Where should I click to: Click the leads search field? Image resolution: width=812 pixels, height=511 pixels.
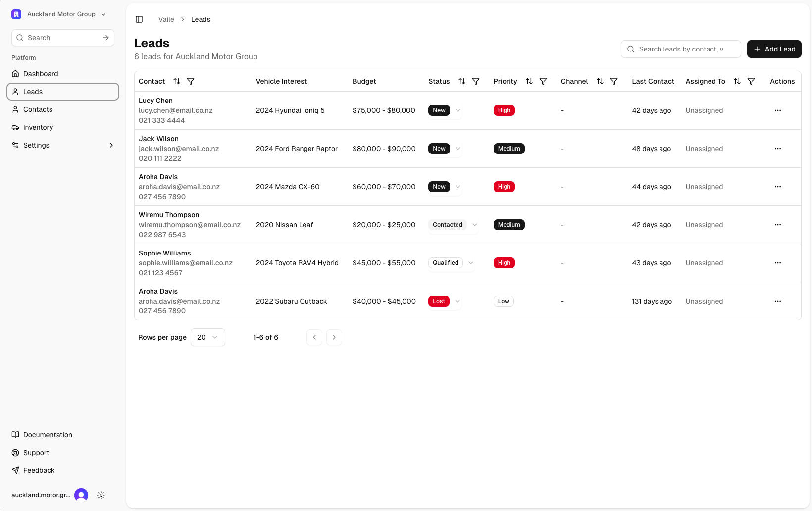pyautogui.click(x=681, y=49)
